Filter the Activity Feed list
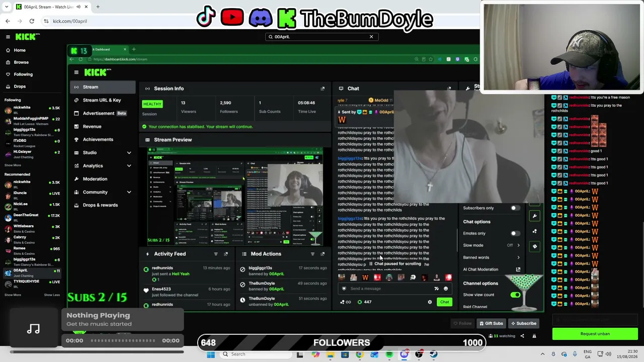Screen dimensions: 644x362 (216, 254)
